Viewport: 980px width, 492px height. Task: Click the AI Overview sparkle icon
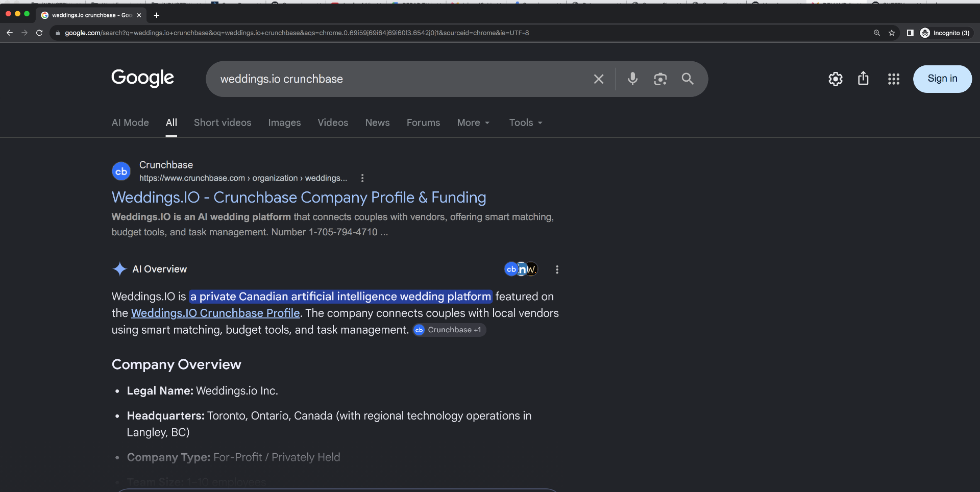tap(119, 269)
